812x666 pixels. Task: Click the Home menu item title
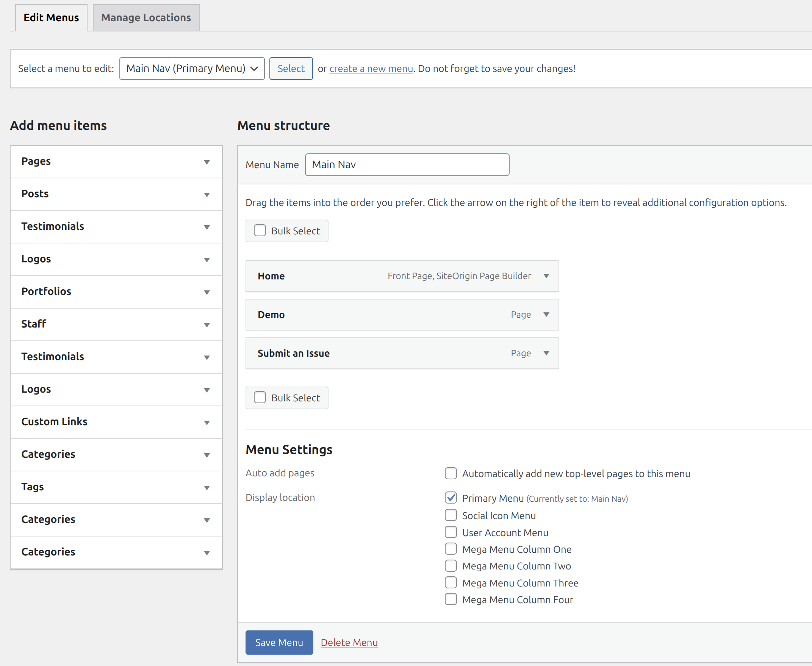(271, 276)
